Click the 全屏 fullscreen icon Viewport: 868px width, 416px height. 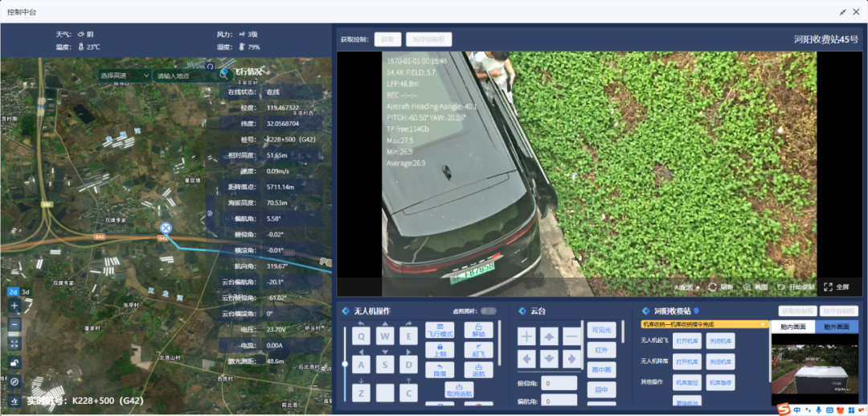point(828,287)
